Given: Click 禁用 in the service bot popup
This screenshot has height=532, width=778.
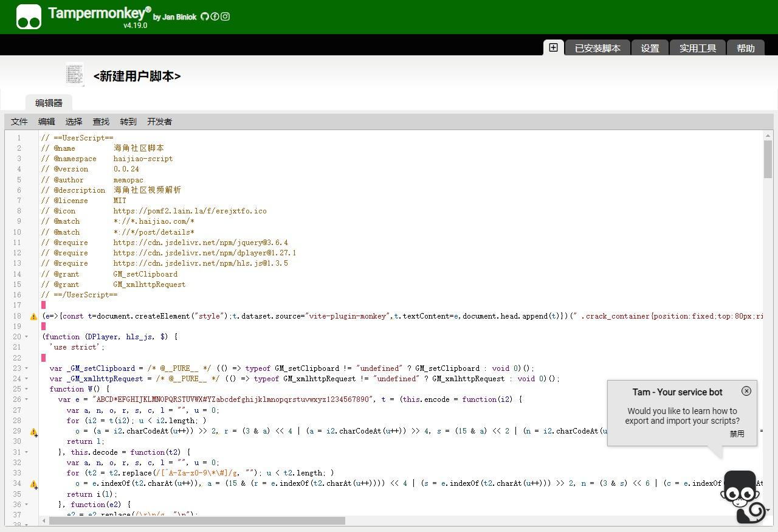Looking at the screenshot, I should click(737, 434).
